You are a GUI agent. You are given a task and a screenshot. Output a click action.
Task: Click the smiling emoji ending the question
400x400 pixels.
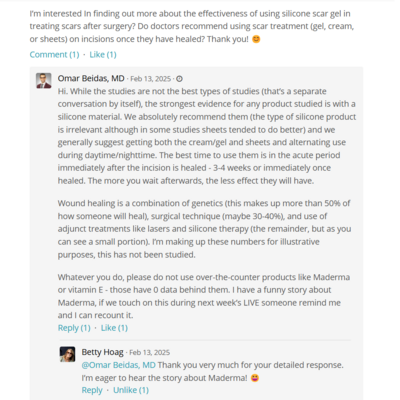tap(256, 39)
